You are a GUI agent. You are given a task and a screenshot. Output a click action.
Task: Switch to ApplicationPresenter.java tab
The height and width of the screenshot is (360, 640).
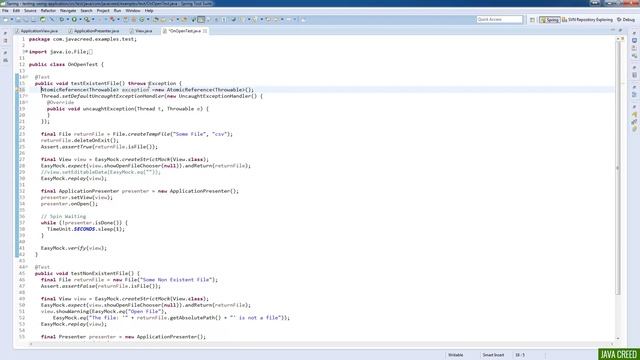[94, 31]
